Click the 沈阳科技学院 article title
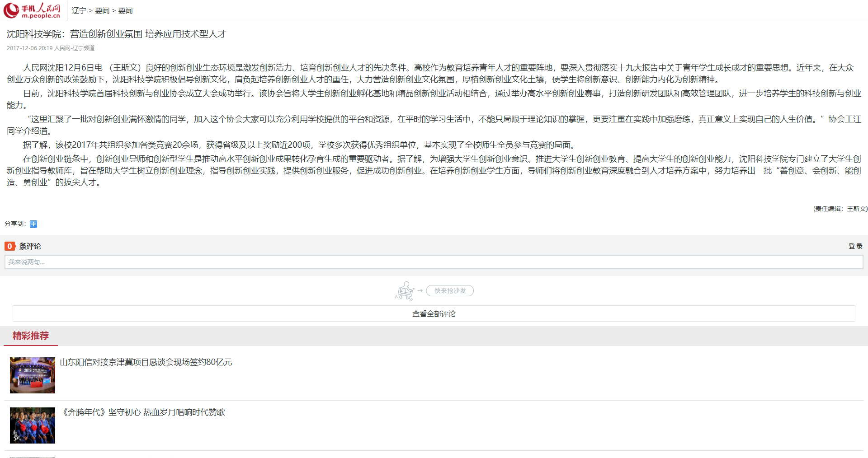This screenshot has width=868, height=458. coord(116,34)
